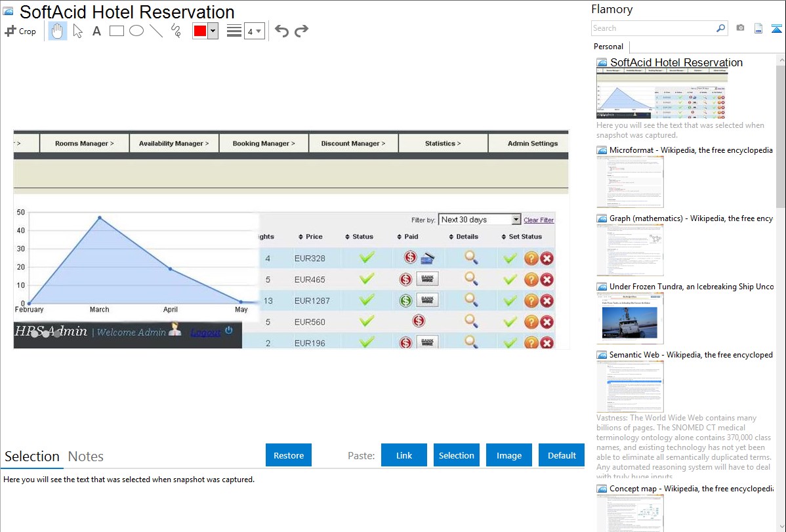Open Under Frozen Tundra snapshot thumbnail
786x532 pixels.
[x=630, y=318]
